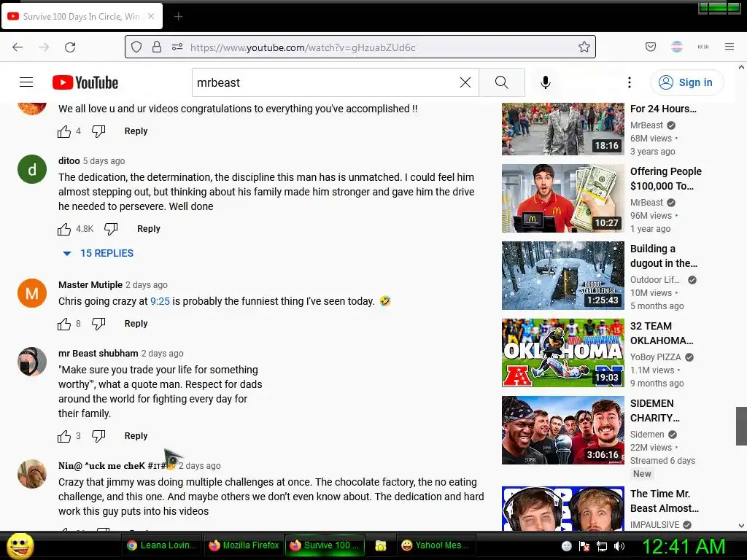Switch to Leana Lovin taskbar window

(162, 545)
